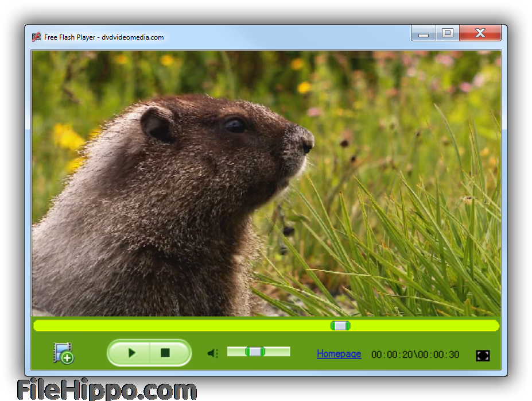Mute audio using the speaker icon
The height and width of the screenshot is (401, 532).
[213, 353]
